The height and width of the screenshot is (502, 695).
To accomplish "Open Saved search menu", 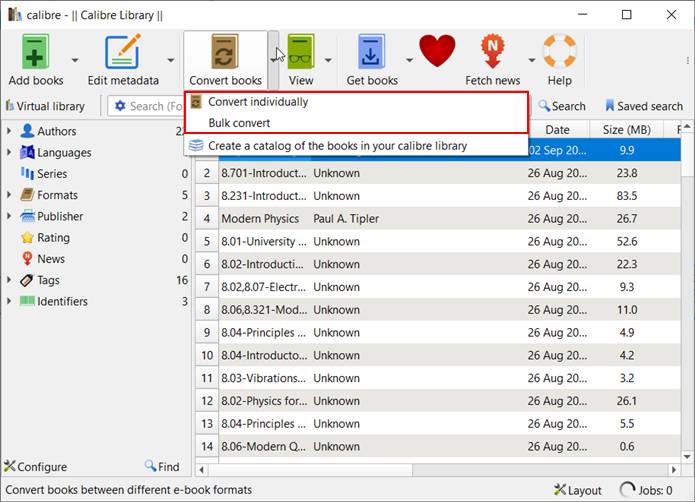I will (x=644, y=106).
